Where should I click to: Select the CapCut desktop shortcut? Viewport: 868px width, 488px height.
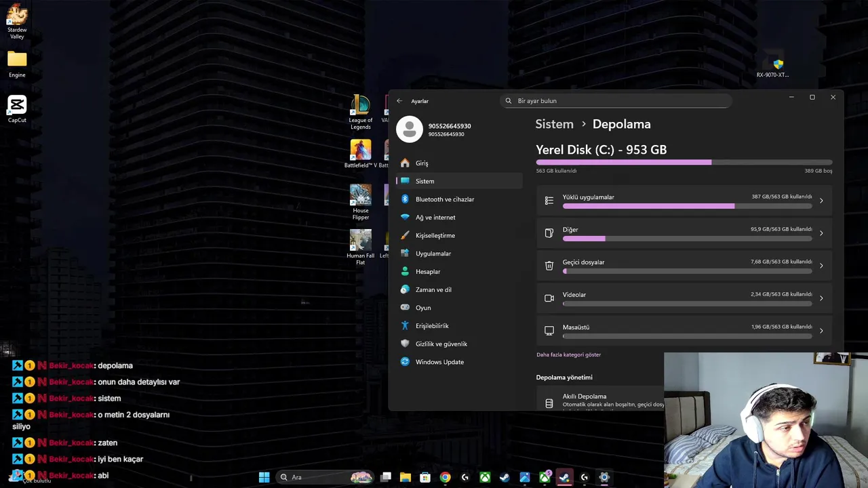(x=17, y=110)
